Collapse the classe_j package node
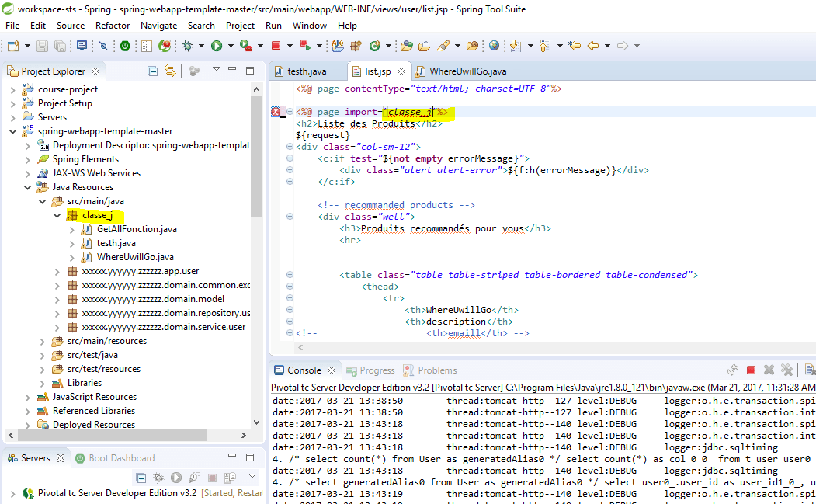This screenshot has width=816, height=504. 57,215
